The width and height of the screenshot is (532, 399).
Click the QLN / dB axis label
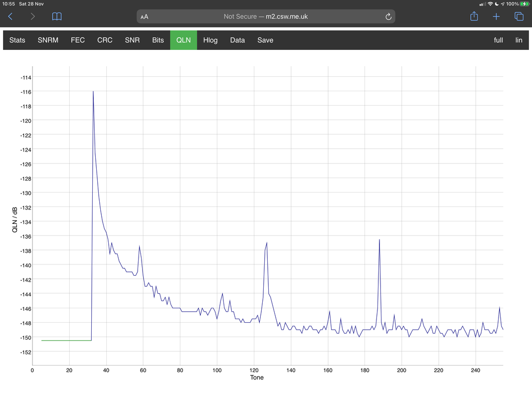point(14,219)
